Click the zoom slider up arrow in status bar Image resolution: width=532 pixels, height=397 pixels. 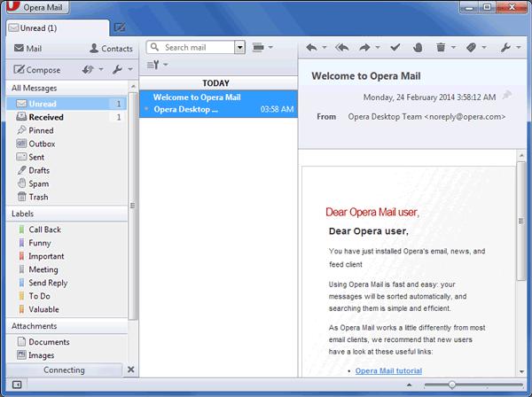coord(409,385)
